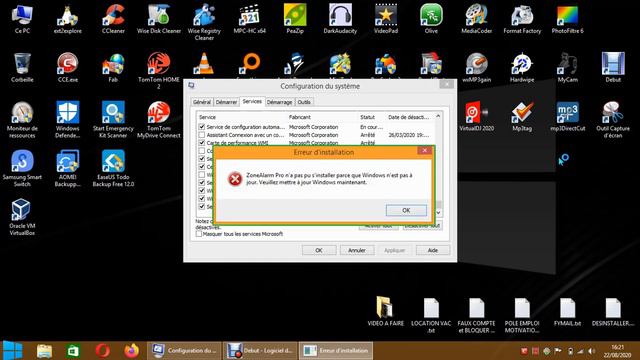This screenshot has width=640, height=360.
Task: Click services list scroll up arrow
Action: point(438,116)
